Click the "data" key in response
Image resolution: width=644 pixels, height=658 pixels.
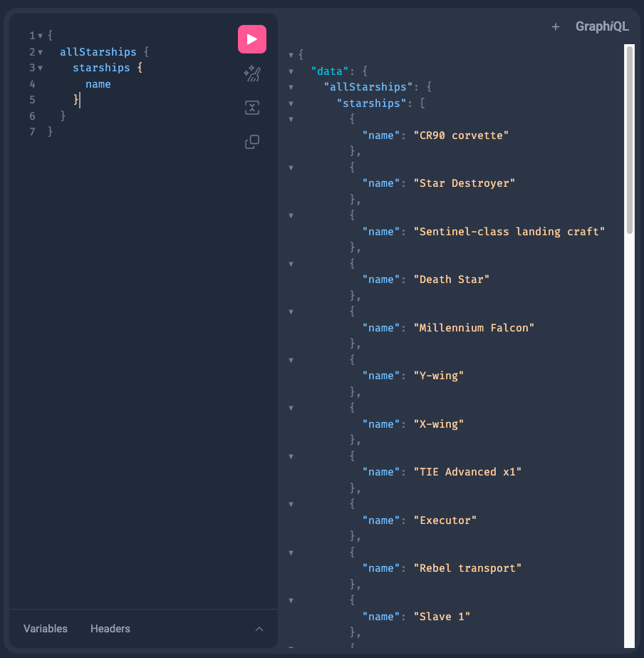tap(330, 71)
